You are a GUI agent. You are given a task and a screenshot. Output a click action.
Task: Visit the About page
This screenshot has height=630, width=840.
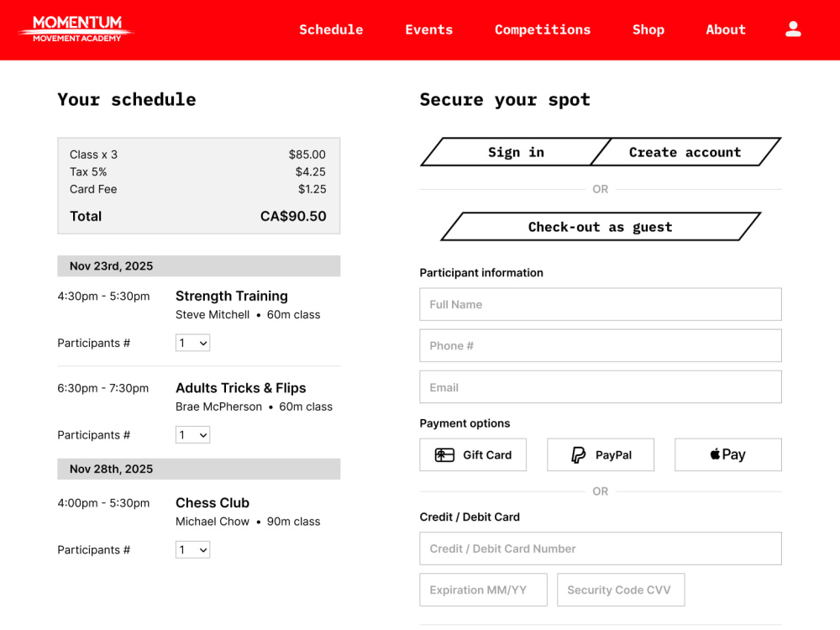coord(726,29)
